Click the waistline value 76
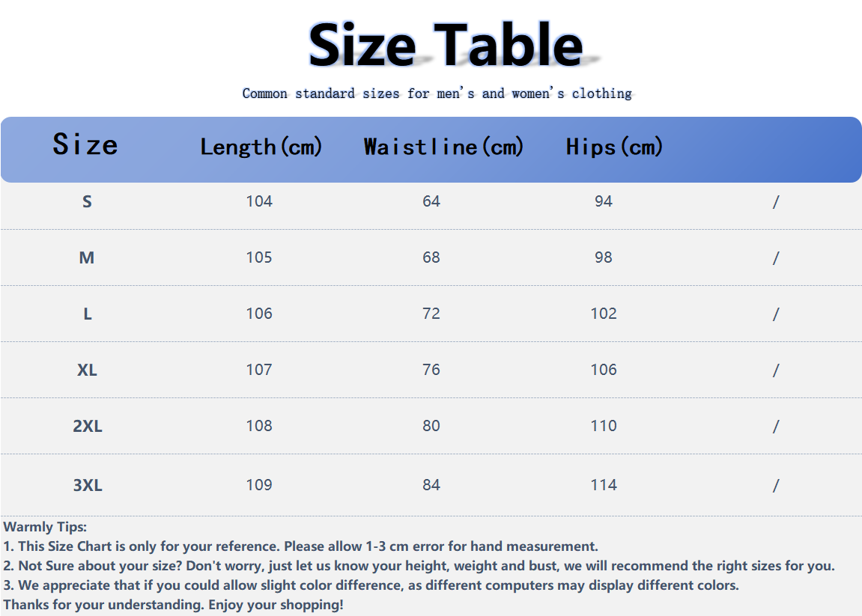This screenshot has width=862, height=616. click(431, 369)
